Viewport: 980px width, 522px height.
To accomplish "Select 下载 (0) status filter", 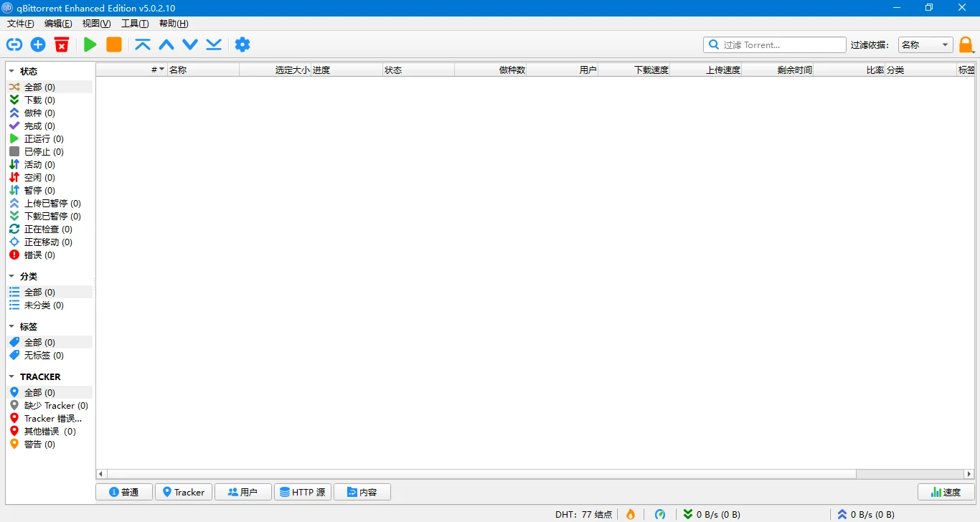I will (50, 100).
